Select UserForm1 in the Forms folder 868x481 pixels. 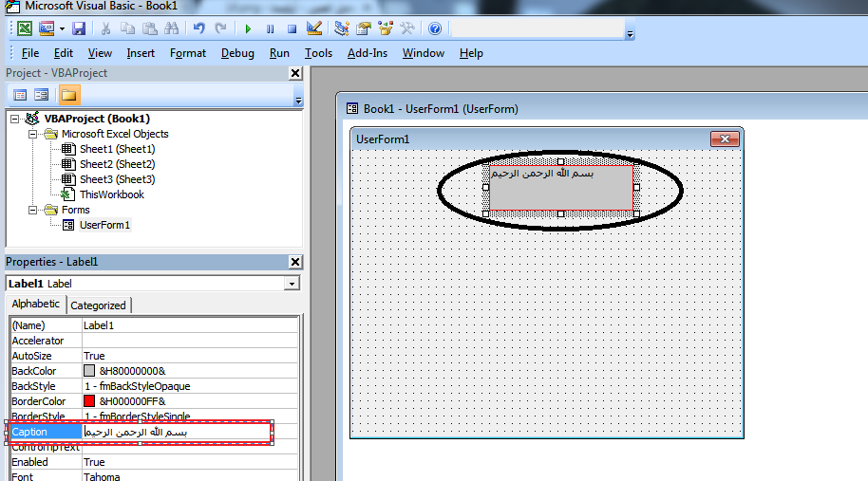(x=104, y=225)
